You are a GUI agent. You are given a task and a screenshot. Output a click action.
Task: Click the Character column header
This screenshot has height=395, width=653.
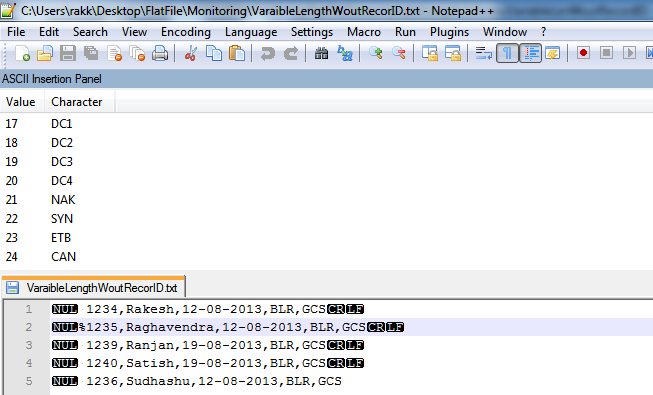coord(79,102)
